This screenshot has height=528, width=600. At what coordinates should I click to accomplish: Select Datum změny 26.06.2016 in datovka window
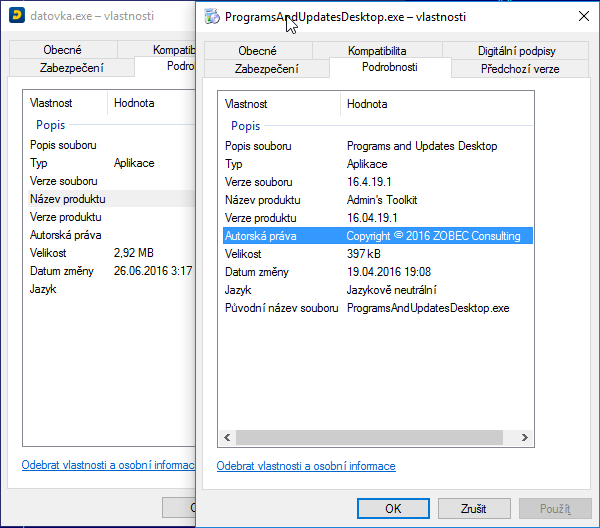112,271
